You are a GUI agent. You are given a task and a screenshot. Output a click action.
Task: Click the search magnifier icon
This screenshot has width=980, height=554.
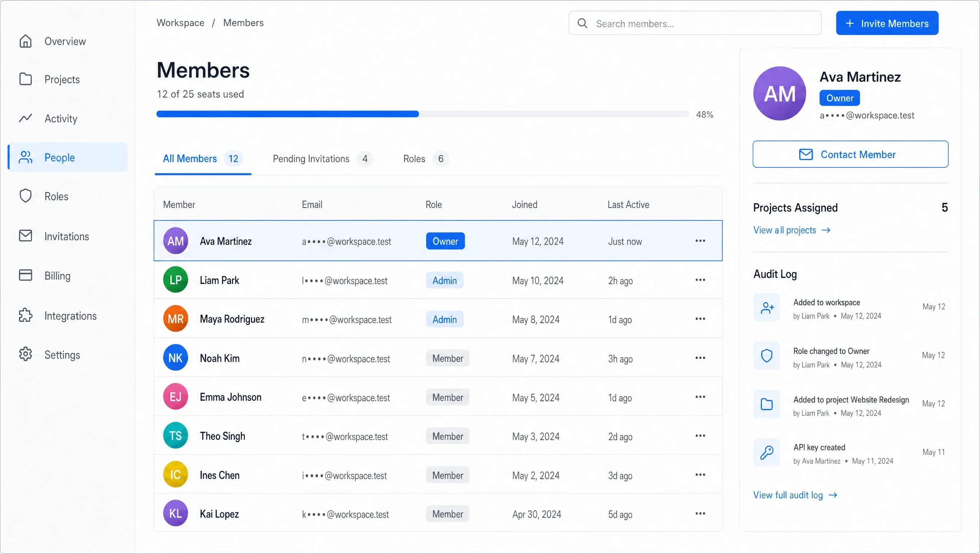pos(582,23)
